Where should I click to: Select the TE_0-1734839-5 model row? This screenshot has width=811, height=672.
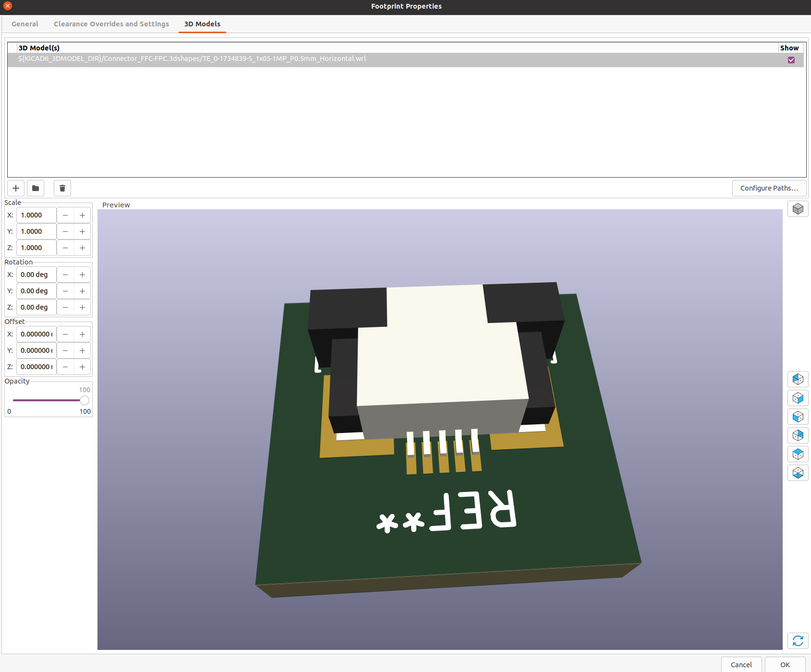coord(192,59)
